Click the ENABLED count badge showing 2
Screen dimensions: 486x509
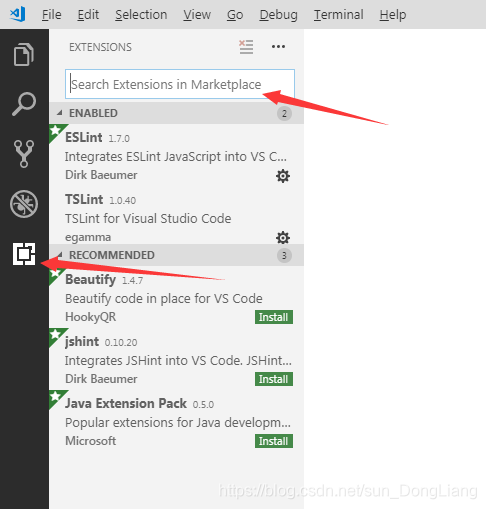(284, 113)
